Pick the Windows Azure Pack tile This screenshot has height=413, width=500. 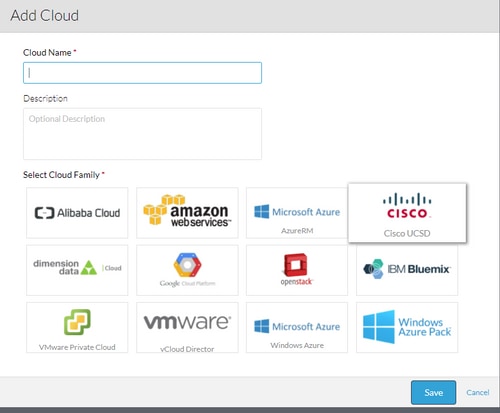pyautogui.click(x=407, y=327)
